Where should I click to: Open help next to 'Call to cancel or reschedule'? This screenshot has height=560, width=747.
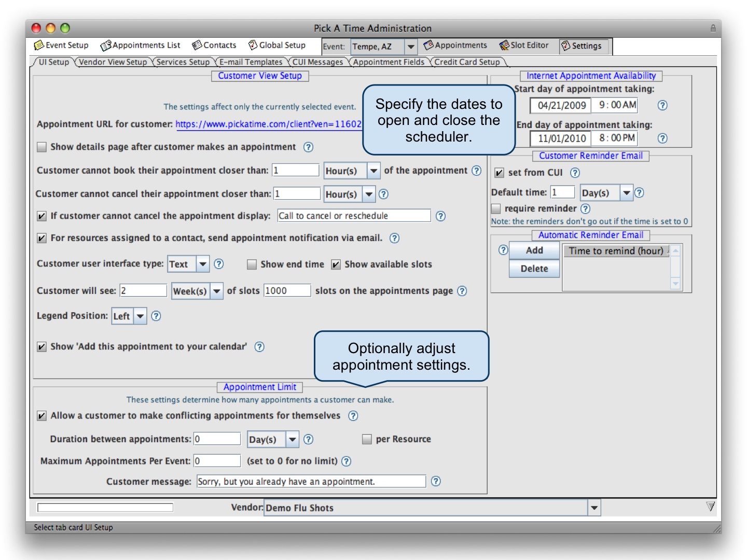pos(440,216)
